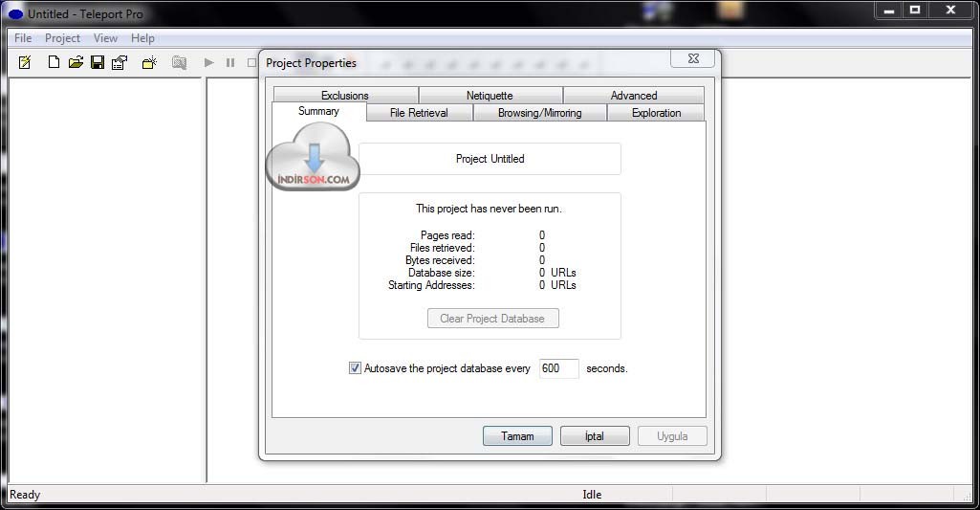Image resolution: width=980 pixels, height=510 pixels.
Task: Select the Netiquette tab
Action: click(x=490, y=96)
